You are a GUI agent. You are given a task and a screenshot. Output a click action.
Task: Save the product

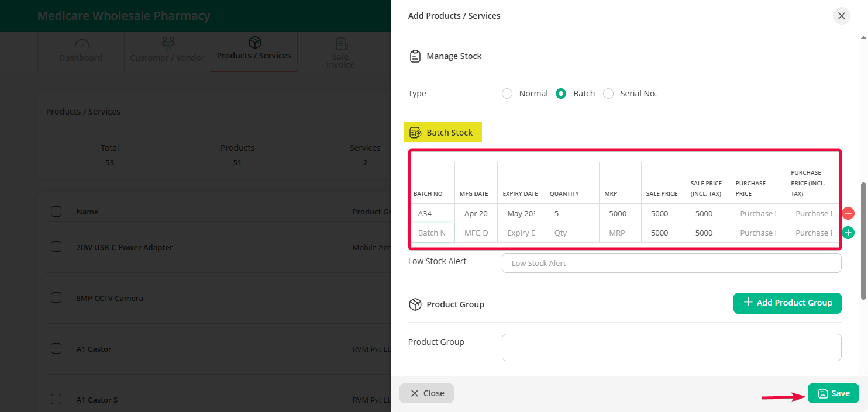click(x=833, y=393)
